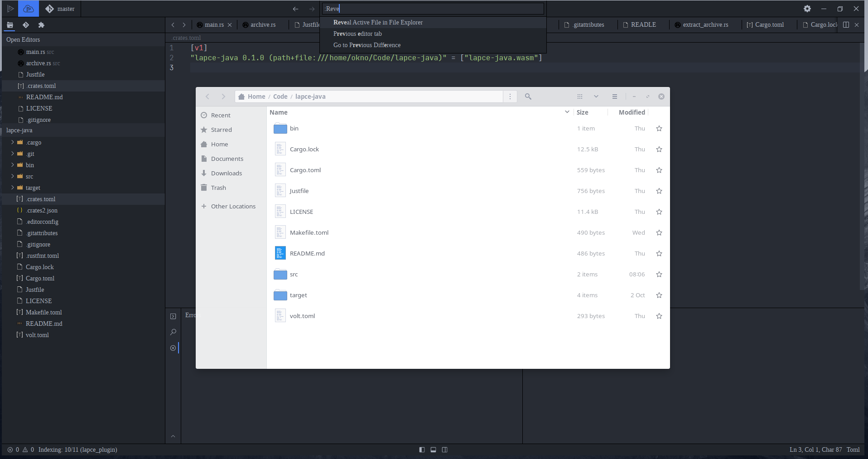This screenshot has width=868, height=459.
Task: Open the terminal panel icon bottom left
Action: click(x=174, y=316)
